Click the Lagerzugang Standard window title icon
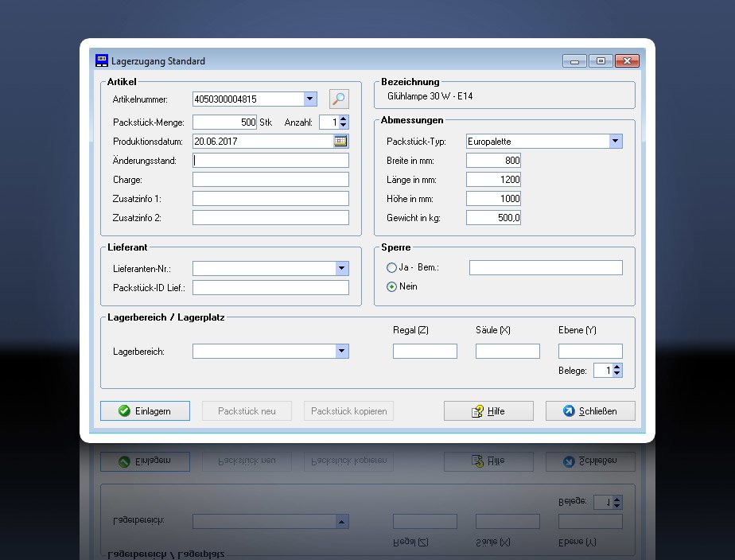Viewport: 735px width, 560px height. tap(101, 60)
